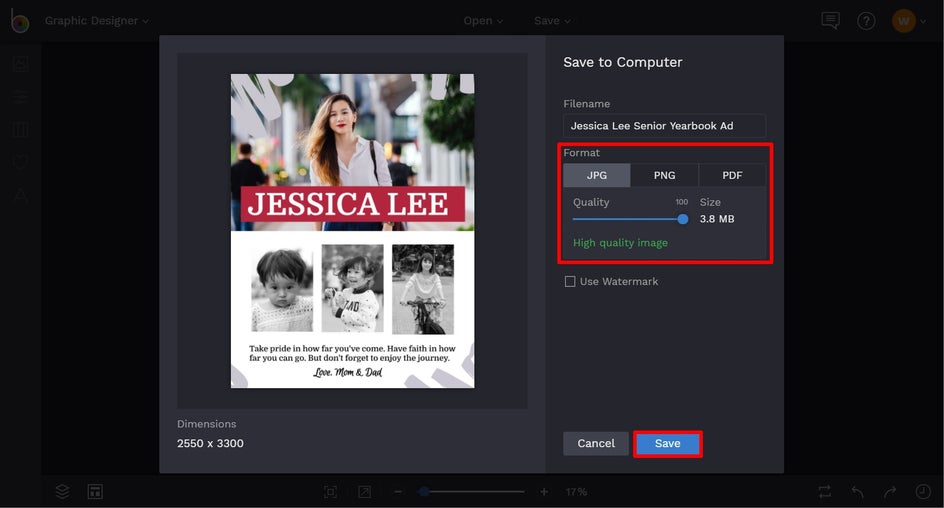Expand the chevron beside the user avatar

(923, 22)
